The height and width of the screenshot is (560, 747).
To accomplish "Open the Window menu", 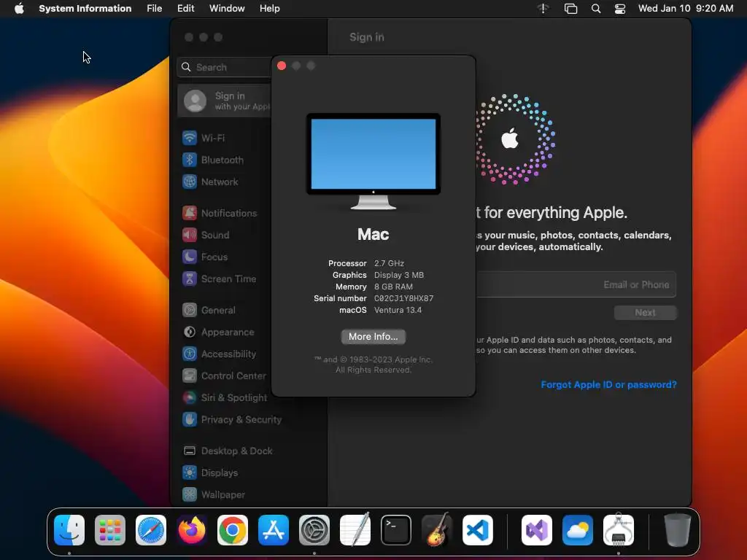I will coord(227,9).
